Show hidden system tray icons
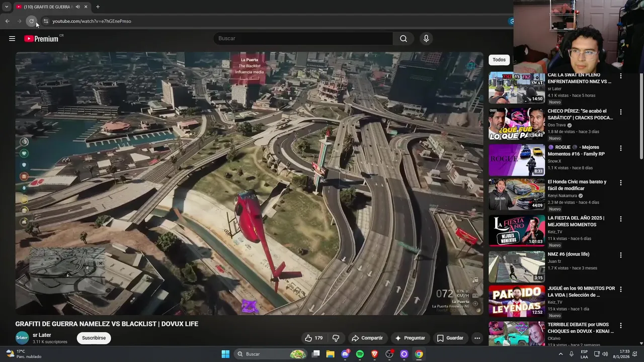 click(560, 354)
